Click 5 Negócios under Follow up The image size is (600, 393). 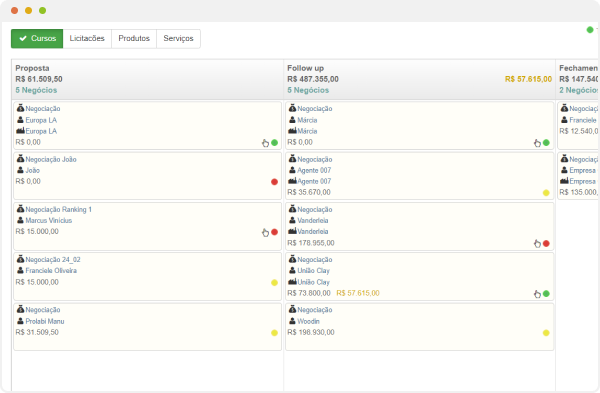[x=308, y=90]
